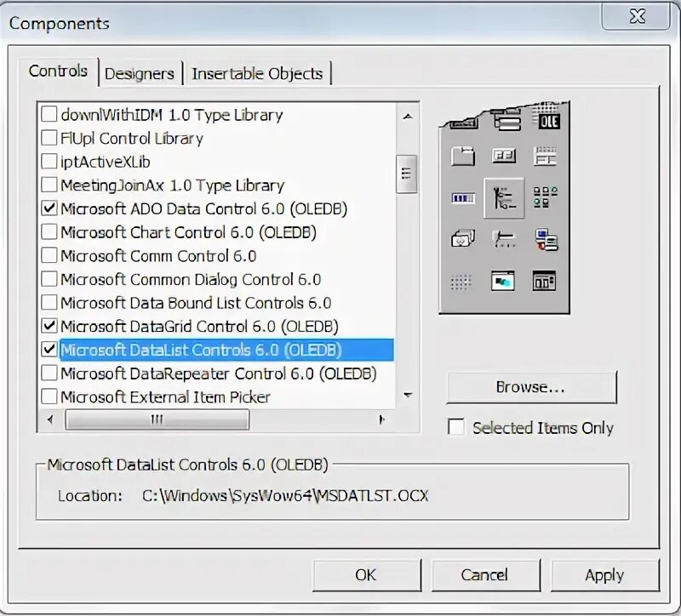Select 'MeetingJoinAx 1.0 Type Library' row text
Viewport: 681px width, 616px height.
coord(173,185)
